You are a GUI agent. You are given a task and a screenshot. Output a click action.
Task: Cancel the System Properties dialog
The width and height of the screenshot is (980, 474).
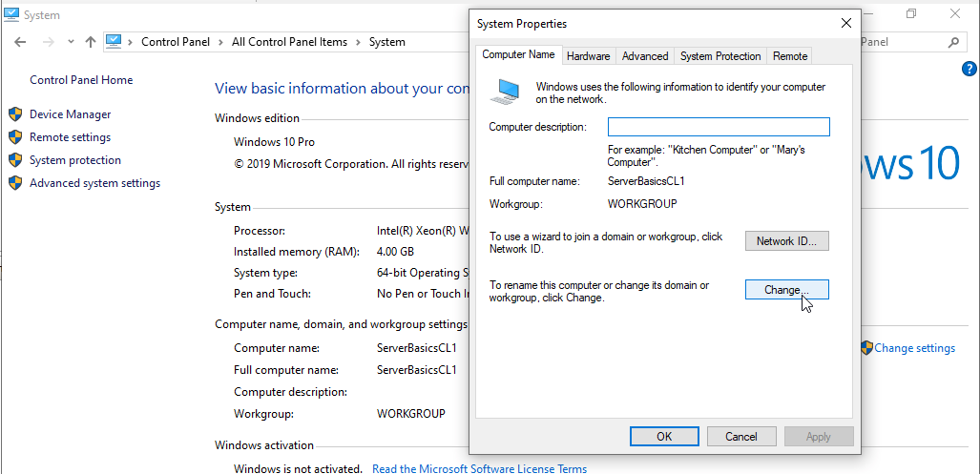point(741,436)
